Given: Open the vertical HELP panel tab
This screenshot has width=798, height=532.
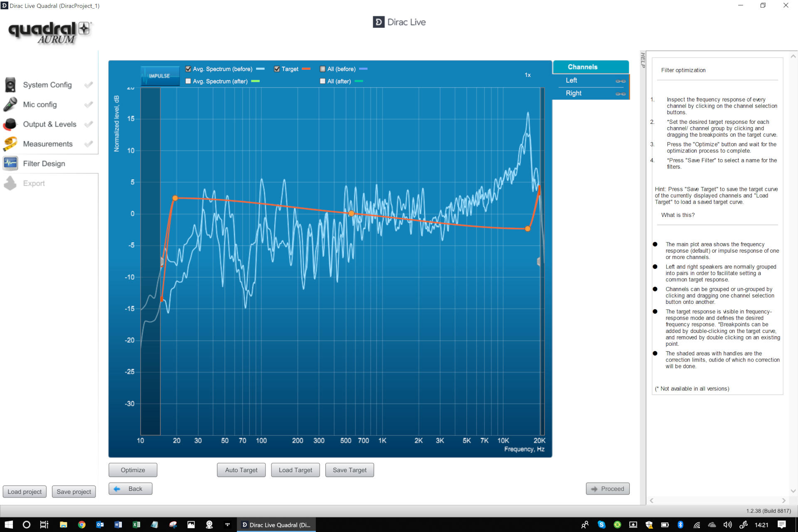Looking at the screenshot, I should (x=643, y=60).
